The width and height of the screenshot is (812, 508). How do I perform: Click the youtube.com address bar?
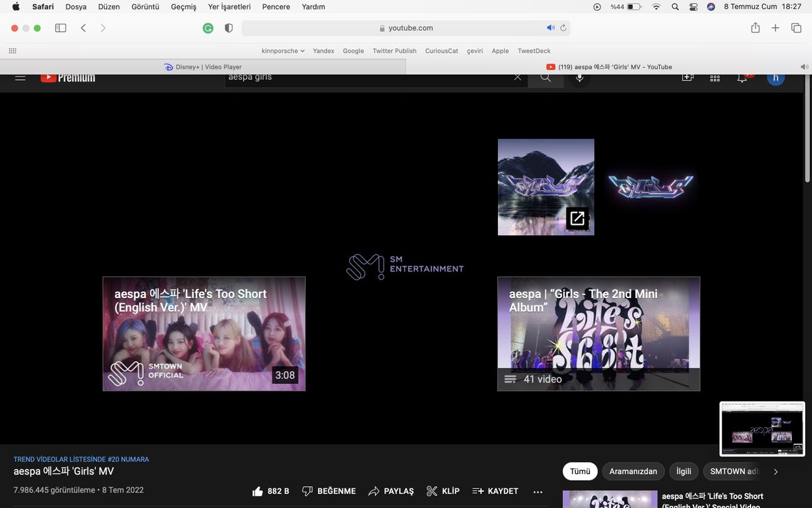406,28
